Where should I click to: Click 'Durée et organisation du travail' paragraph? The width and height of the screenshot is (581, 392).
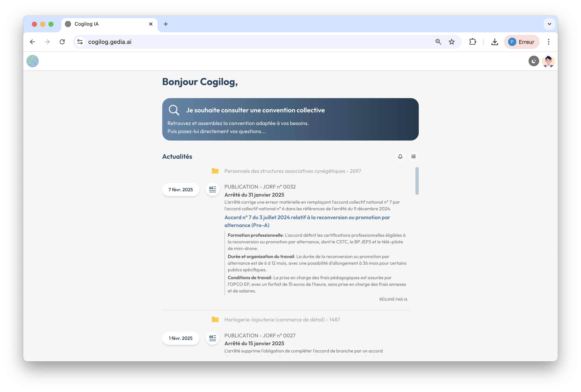[317, 263]
